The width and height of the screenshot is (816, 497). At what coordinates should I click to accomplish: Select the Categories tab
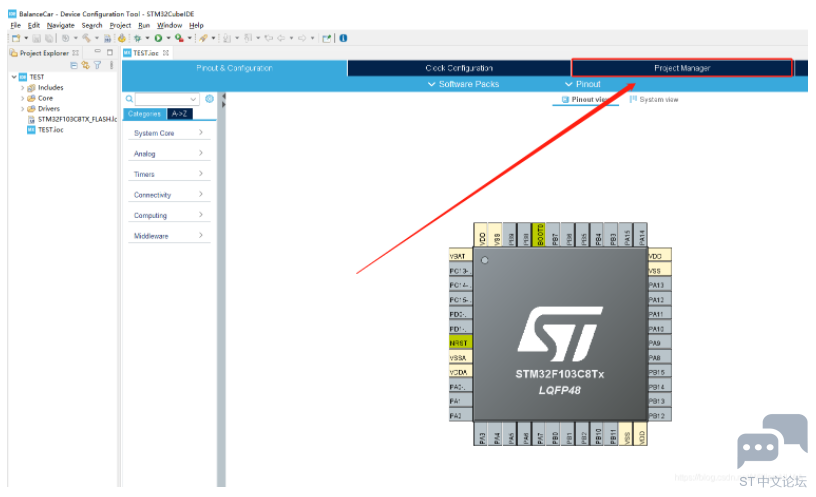(145, 114)
